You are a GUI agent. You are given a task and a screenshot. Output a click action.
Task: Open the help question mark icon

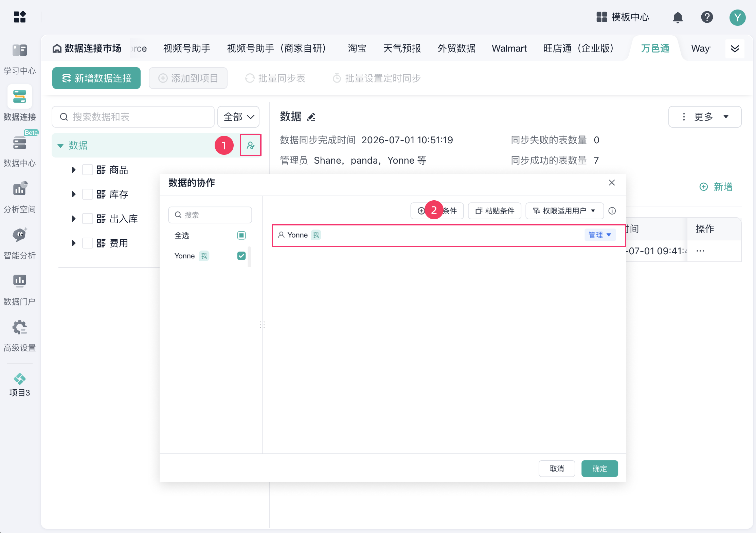coord(707,17)
